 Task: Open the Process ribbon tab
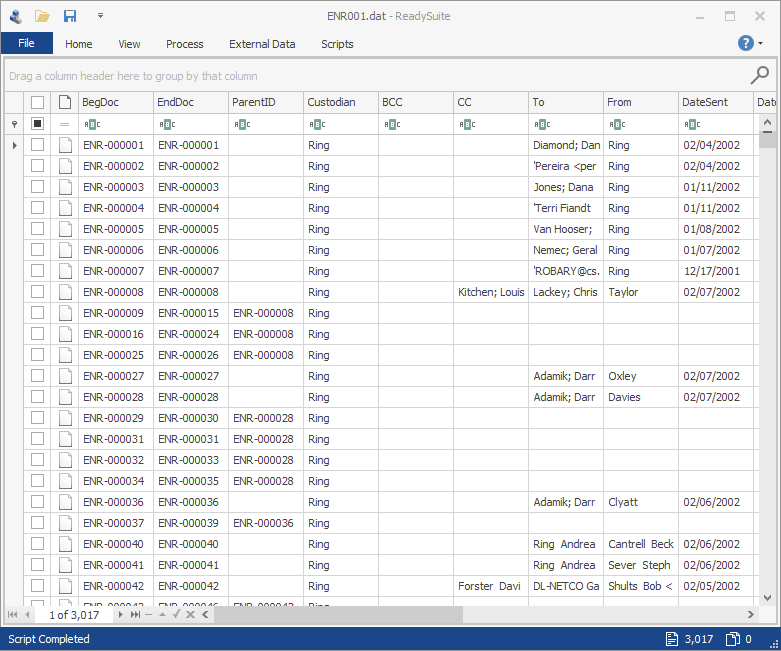[185, 44]
